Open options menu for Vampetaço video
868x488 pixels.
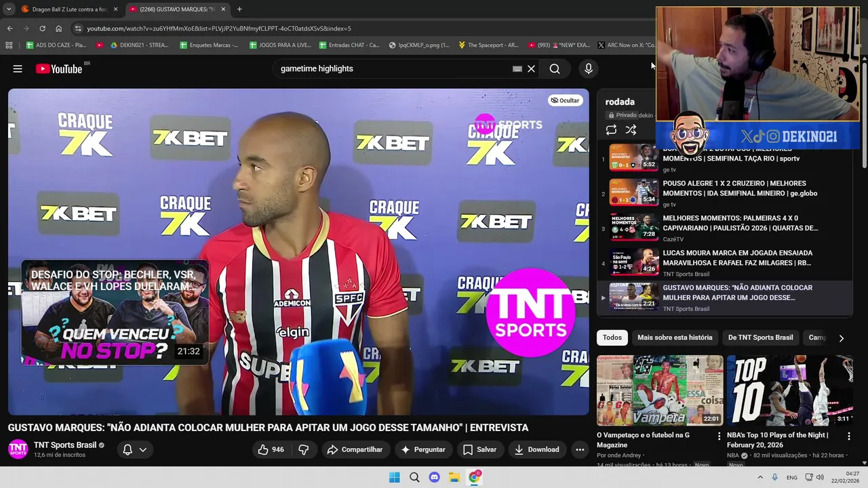click(x=719, y=436)
